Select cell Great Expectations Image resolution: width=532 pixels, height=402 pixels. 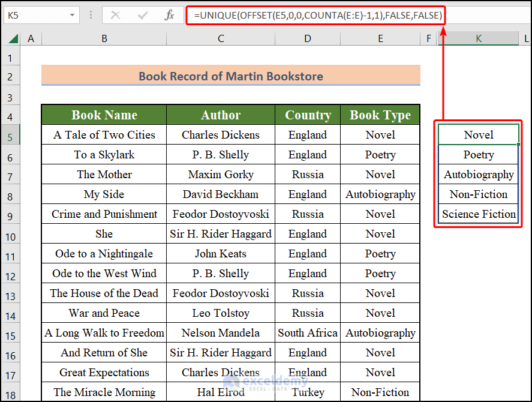click(x=104, y=372)
